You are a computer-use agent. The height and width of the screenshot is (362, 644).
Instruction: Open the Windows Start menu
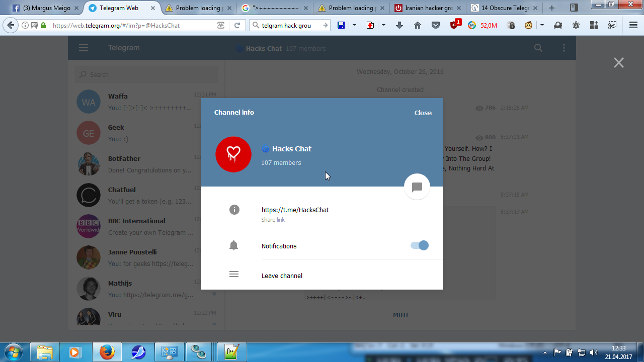(x=14, y=351)
